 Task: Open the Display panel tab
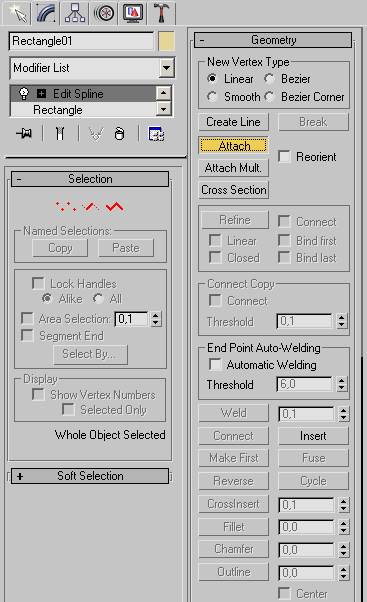click(133, 13)
